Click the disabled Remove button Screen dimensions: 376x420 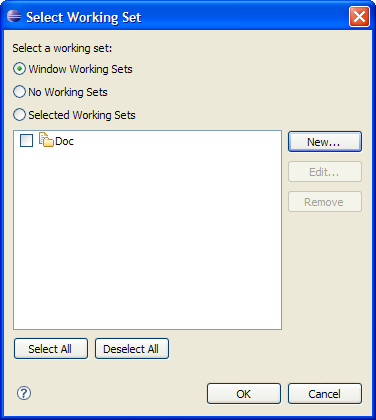click(x=325, y=202)
